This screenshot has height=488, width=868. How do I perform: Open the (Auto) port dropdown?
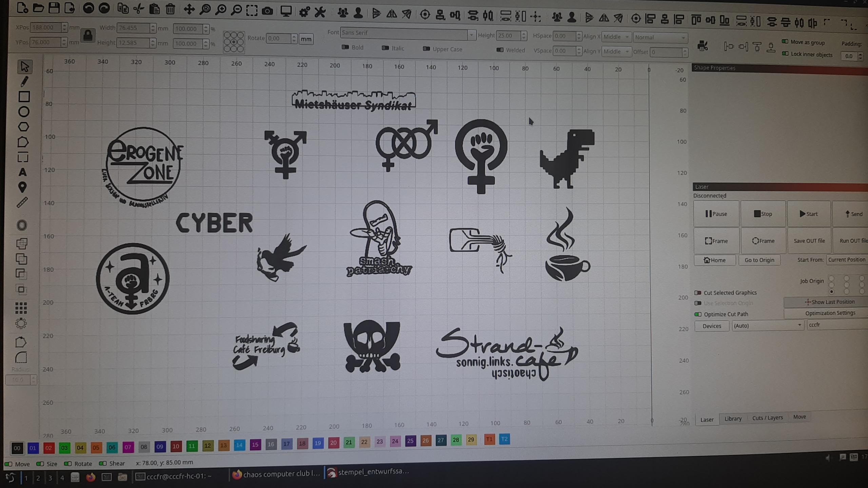pyautogui.click(x=768, y=326)
